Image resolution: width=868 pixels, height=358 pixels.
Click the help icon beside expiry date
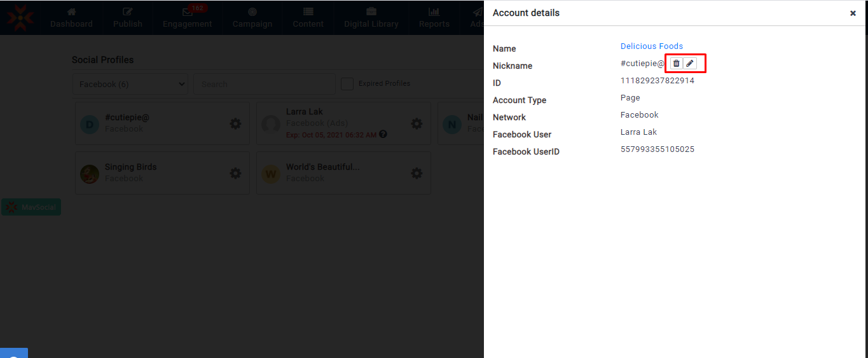coord(383,135)
